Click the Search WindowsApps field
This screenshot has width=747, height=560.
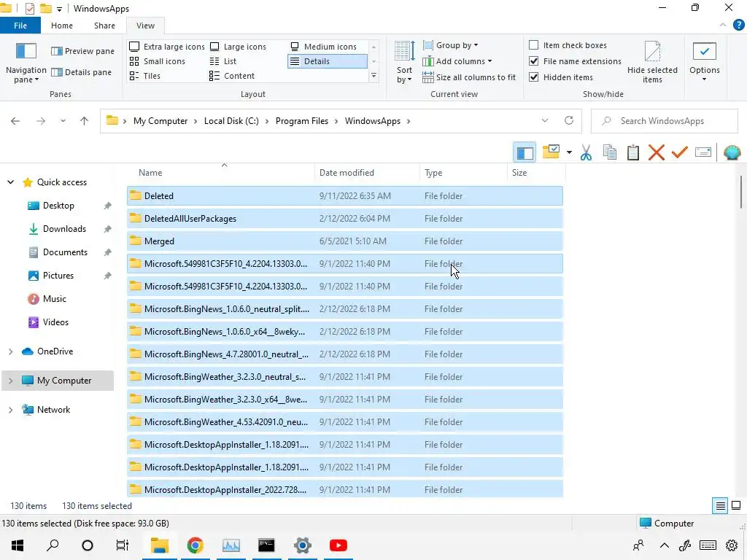coord(664,121)
